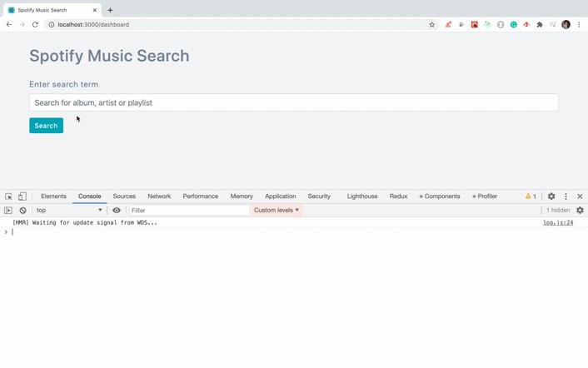
Task: Open the top JavaScript context dropdown
Action: pyautogui.click(x=69, y=211)
